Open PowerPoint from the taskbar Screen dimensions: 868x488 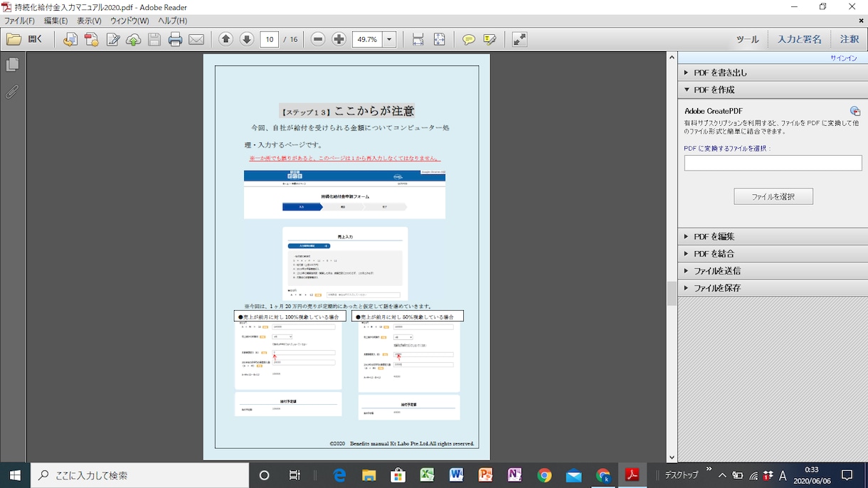pos(485,475)
